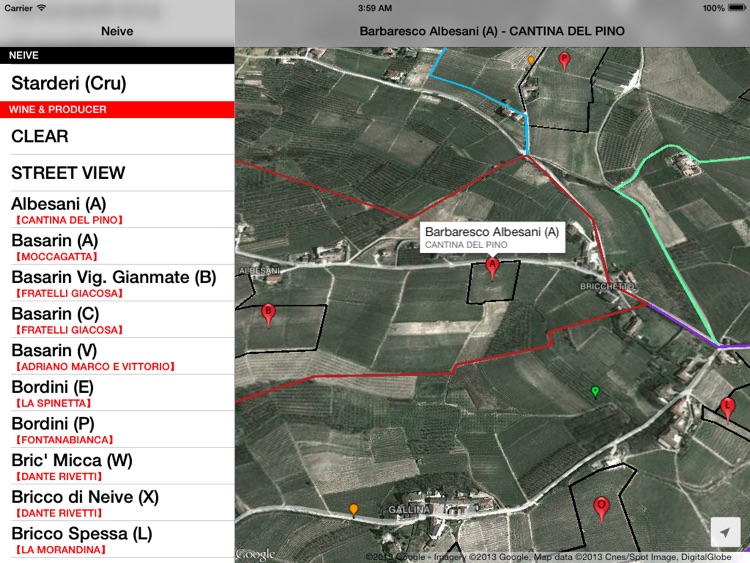
Task: Tap the Neive title in navigation bar
Action: [117, 31]
